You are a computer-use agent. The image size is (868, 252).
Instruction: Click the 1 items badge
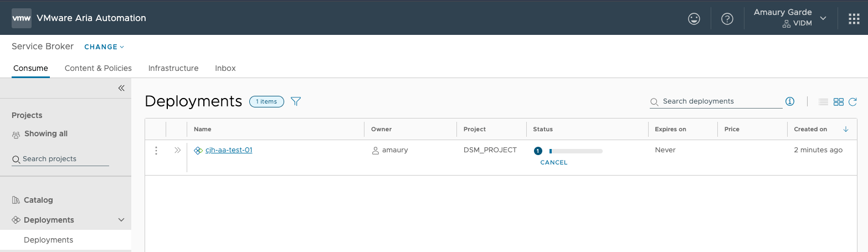[x=266, y=101]
